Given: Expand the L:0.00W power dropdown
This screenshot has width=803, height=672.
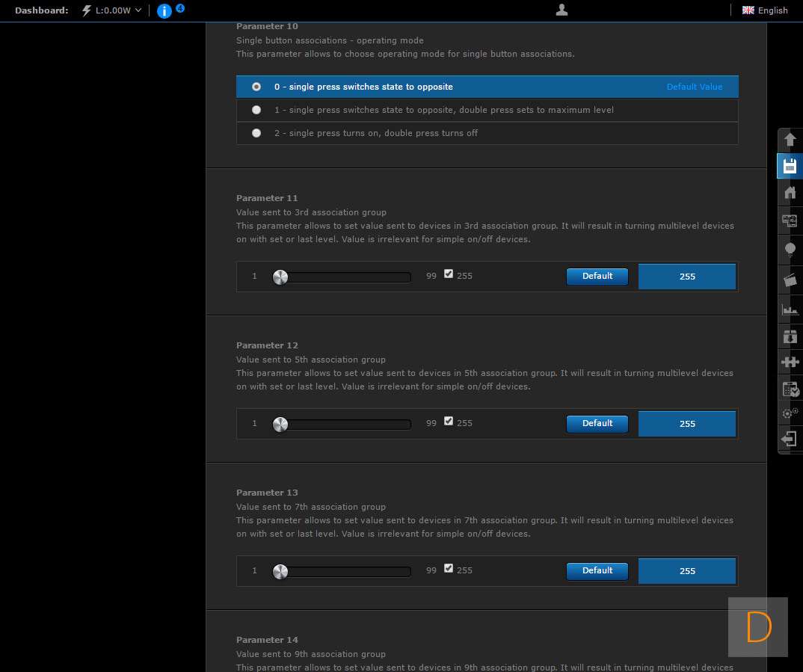Looking at the screenshot, I should point(111,10).
